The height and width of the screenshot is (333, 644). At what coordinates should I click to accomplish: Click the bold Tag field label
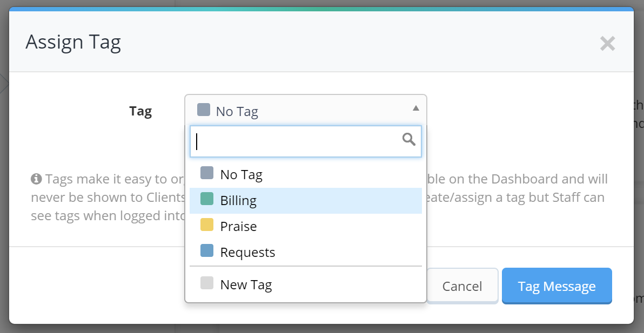(x=140, y=111)
